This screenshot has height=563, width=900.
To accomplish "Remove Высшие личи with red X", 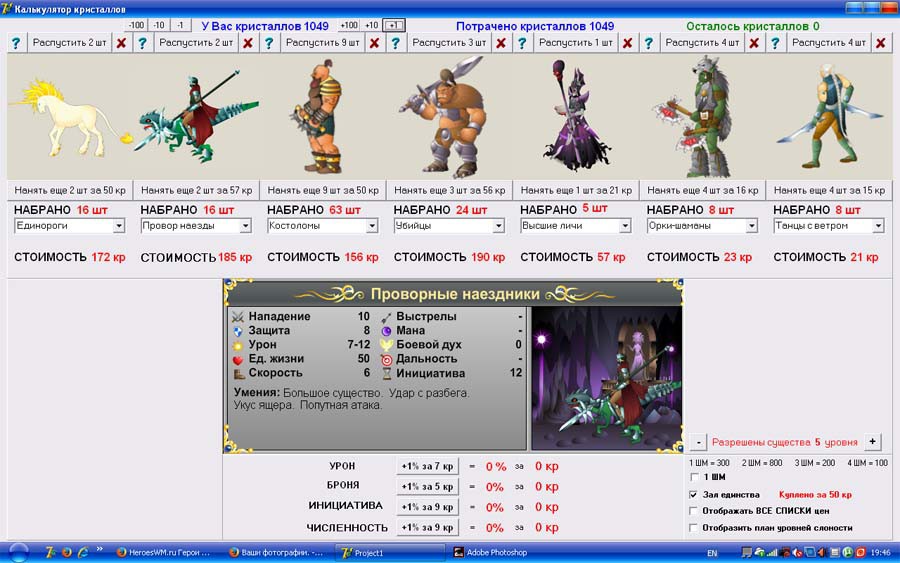I will (x=627, y=43).
